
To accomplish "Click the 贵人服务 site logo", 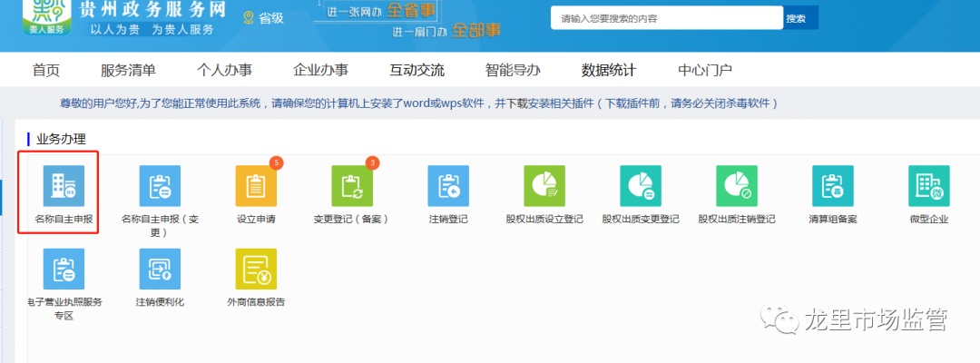I will point(47,17).
